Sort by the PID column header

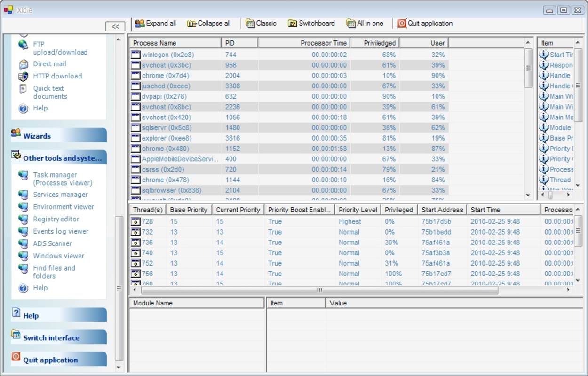click(239, 43)
